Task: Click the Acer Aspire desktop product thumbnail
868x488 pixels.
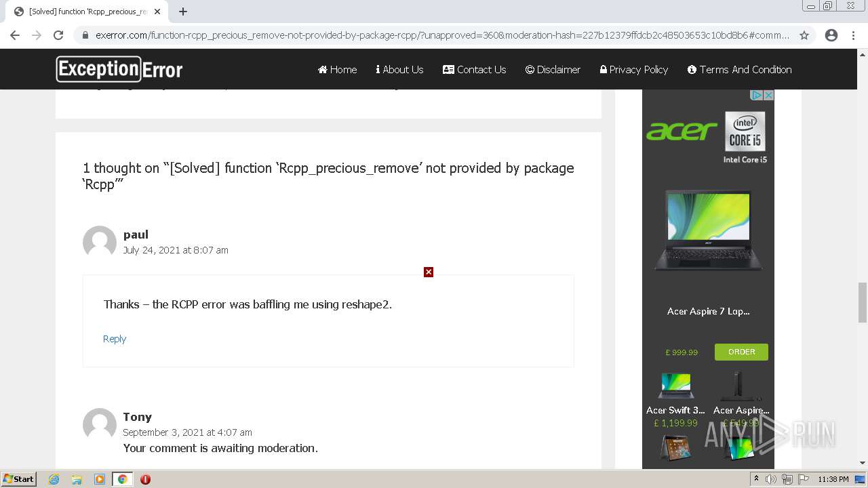Action: coord(741,385)
